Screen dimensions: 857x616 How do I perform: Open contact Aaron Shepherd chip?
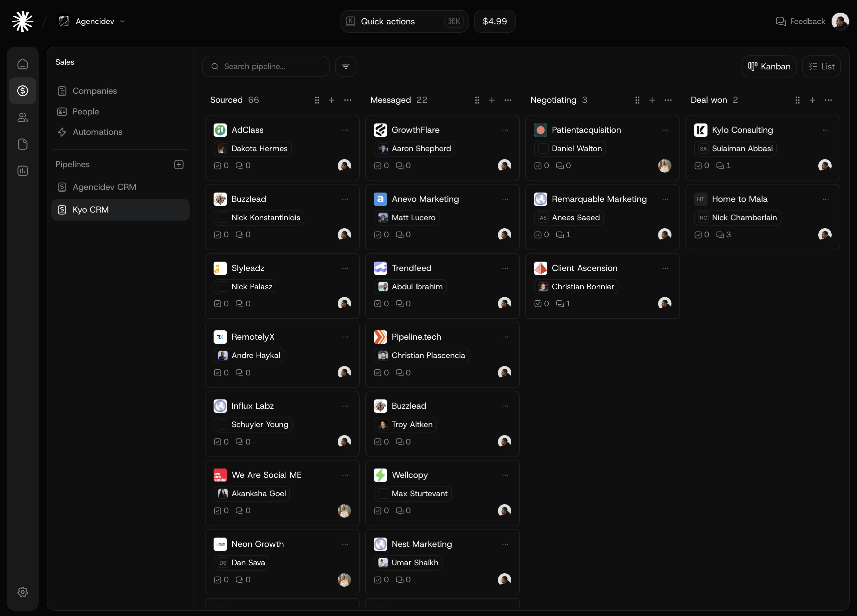[414, 148]
